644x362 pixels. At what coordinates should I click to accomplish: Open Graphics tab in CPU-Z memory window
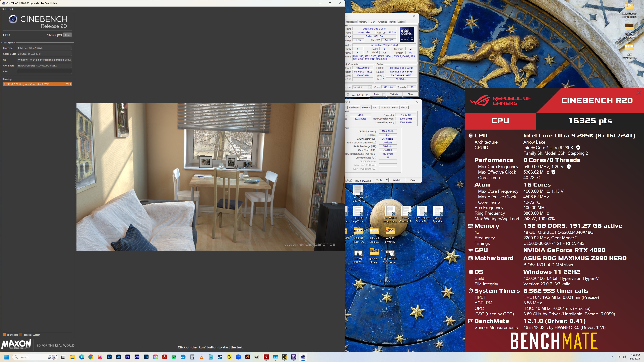(x=385, y=107)
